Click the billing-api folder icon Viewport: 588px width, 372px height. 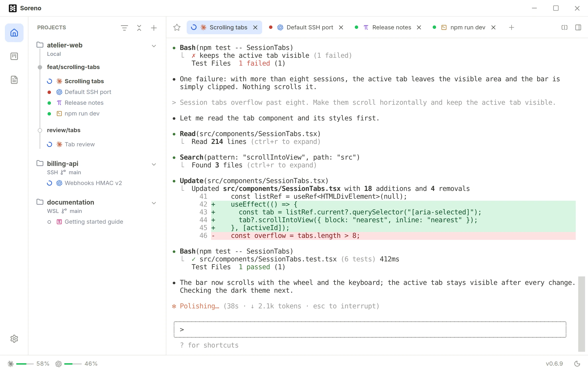pos(40,163)
